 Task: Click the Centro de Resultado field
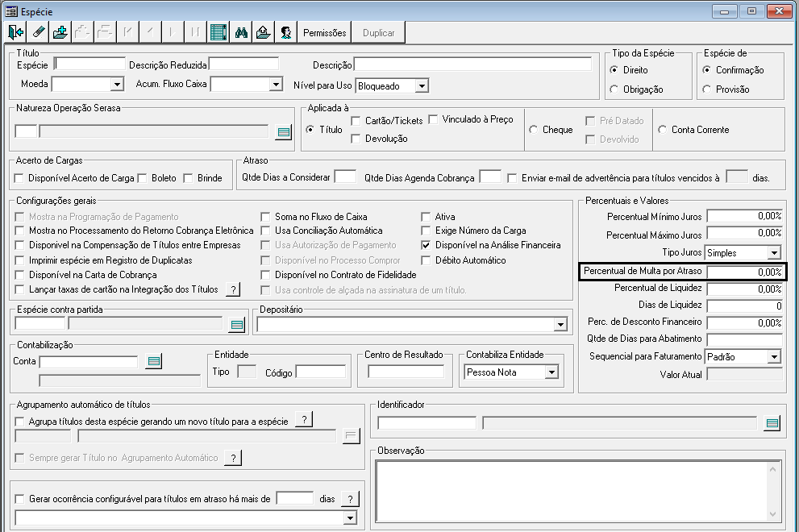tap(406, 372)
